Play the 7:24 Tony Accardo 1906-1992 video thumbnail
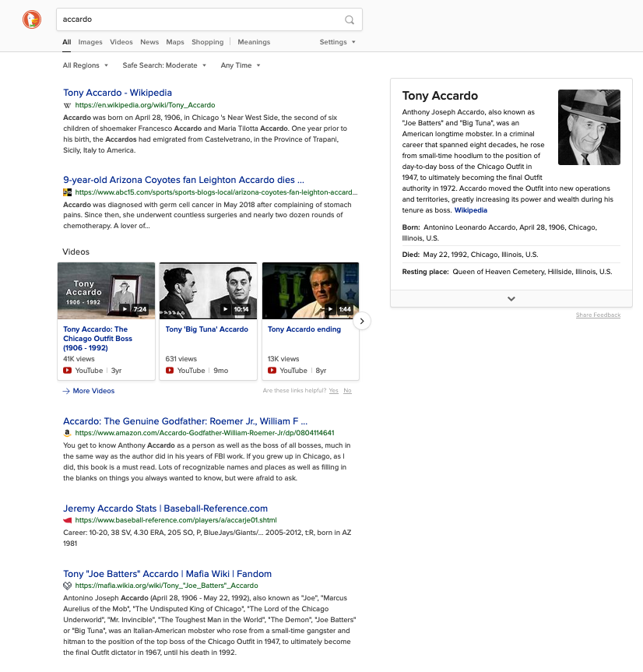 tap(106, 291)
